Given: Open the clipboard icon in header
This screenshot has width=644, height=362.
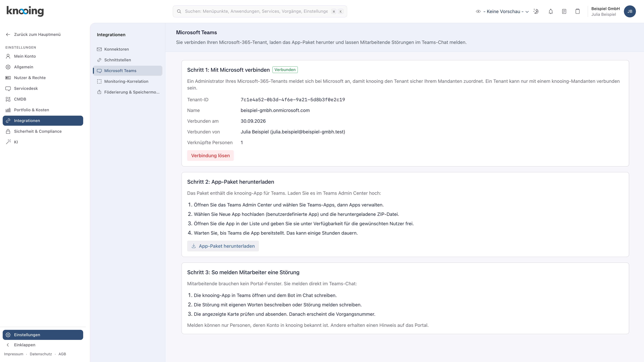Looking at the screenshot, I should (x=577, y=11).
